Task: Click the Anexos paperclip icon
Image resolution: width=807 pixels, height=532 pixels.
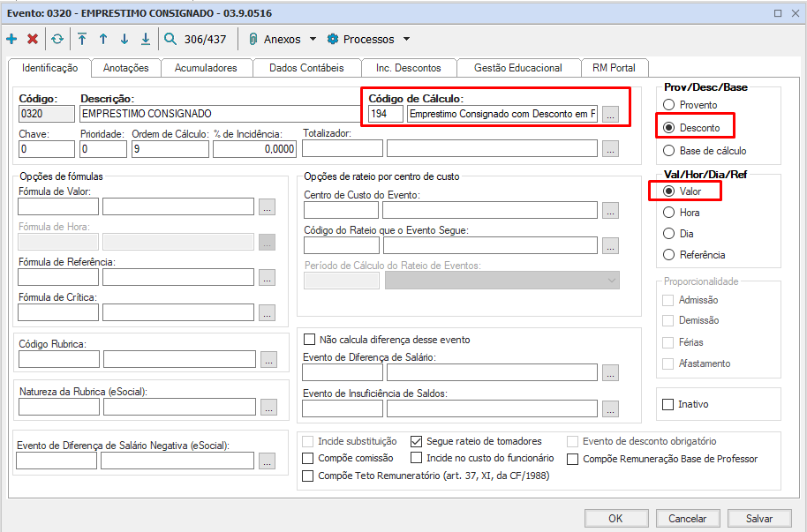Action: tap(253, 39)
